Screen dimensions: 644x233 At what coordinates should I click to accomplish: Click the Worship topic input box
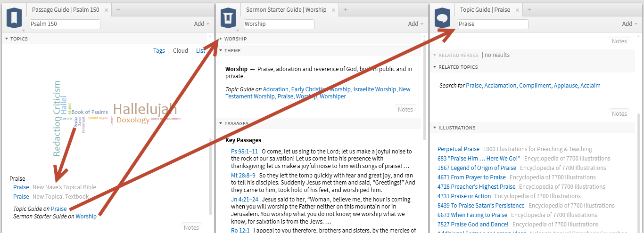(279, 24)
